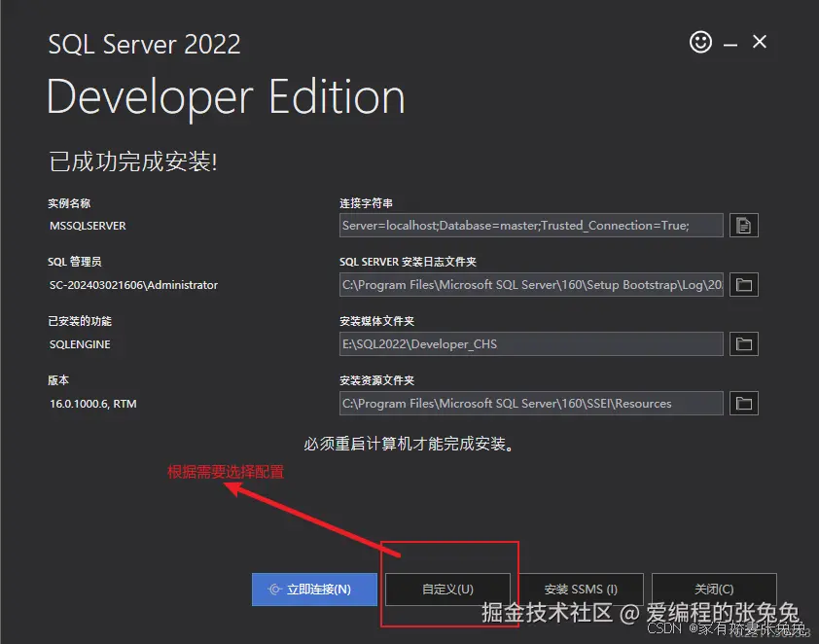The image size is (819, 644).
Task: Select the 16.0.1000.6, RTM version text
Action: [93, 404]
